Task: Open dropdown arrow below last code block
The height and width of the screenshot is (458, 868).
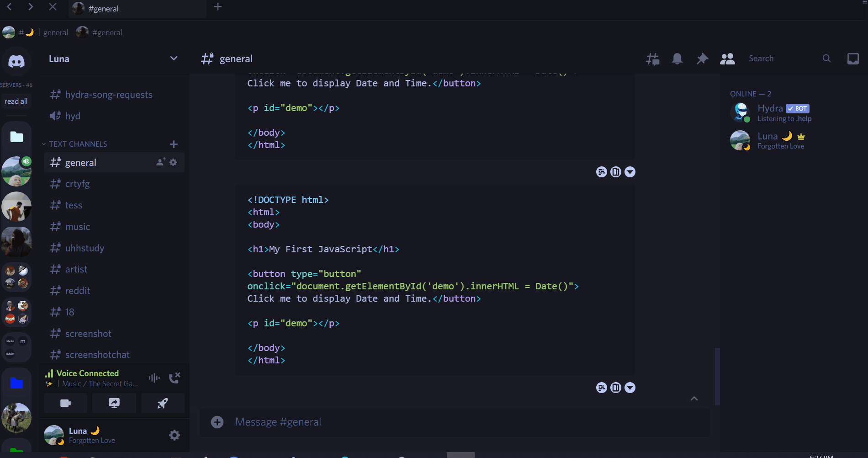Action: tap(630, 388)
